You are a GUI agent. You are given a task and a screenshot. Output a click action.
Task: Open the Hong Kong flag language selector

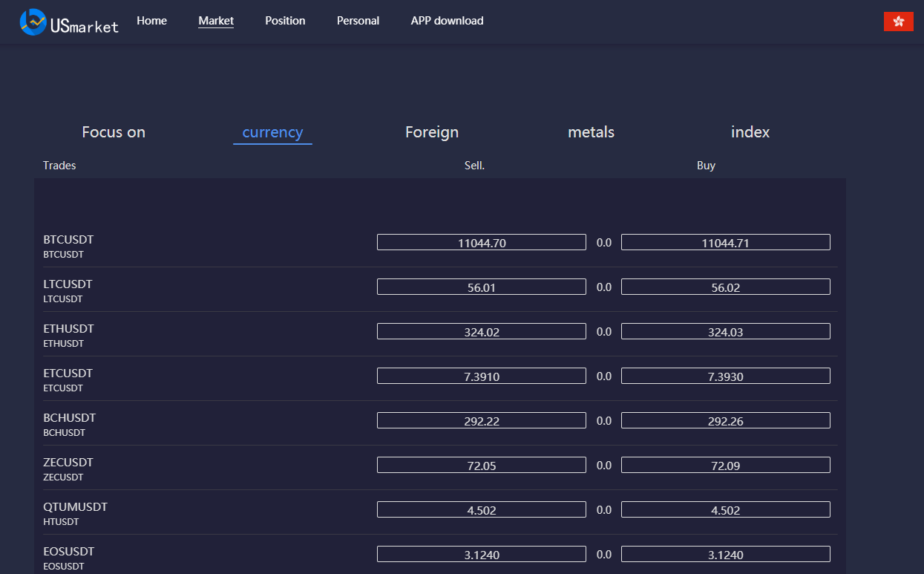(898, 22)
